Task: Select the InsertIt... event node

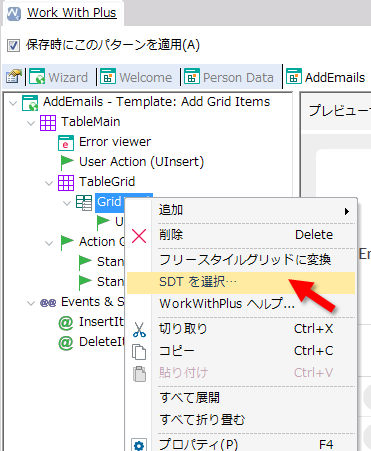Action: [x=101, y=322]
